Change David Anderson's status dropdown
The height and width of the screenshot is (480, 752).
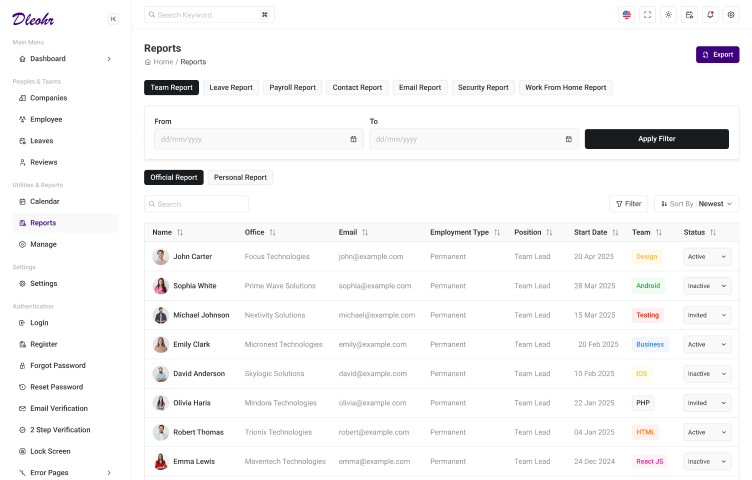click(707, 374)
